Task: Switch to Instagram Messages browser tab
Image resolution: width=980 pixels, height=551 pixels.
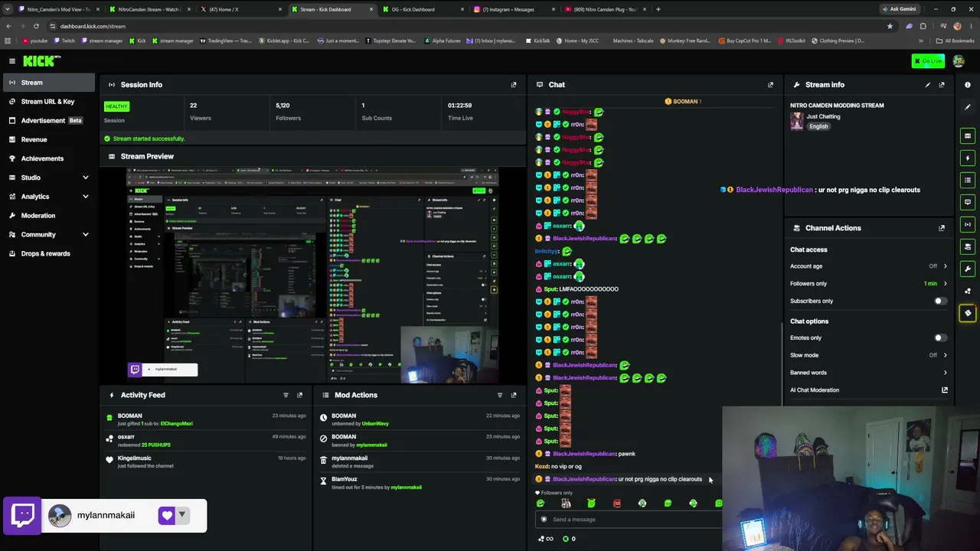Action: pyautogui.click(x=512, y=9)
